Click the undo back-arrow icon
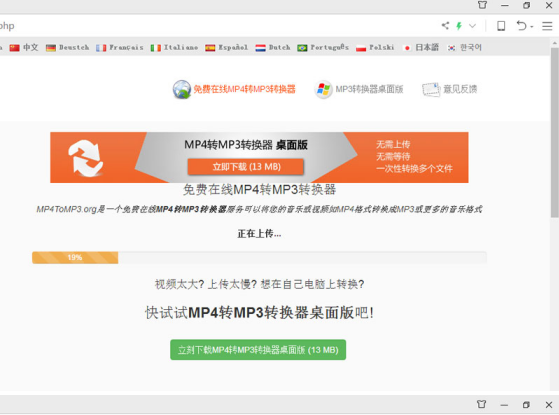This screenshot has width=559, height=415. (521, 26)
